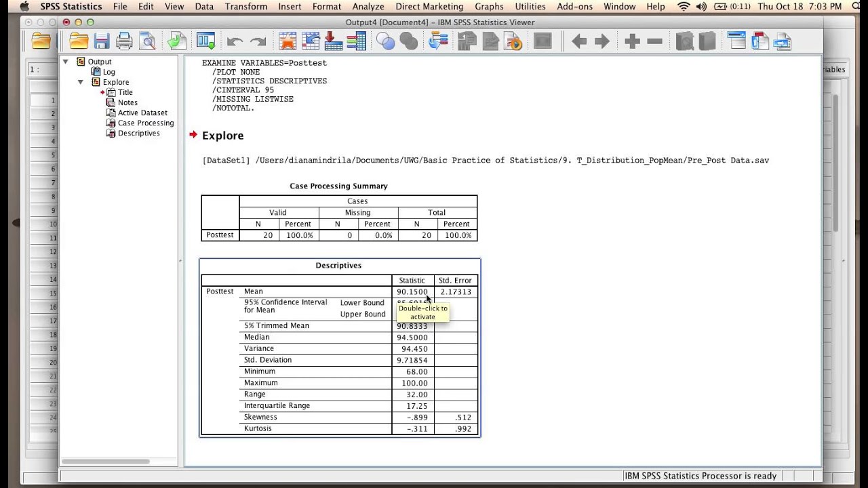Screen dimensions: 868x488
Task: Click the Case Processing Summary table title
Action: pyautogui.click(x=338, y=186)
